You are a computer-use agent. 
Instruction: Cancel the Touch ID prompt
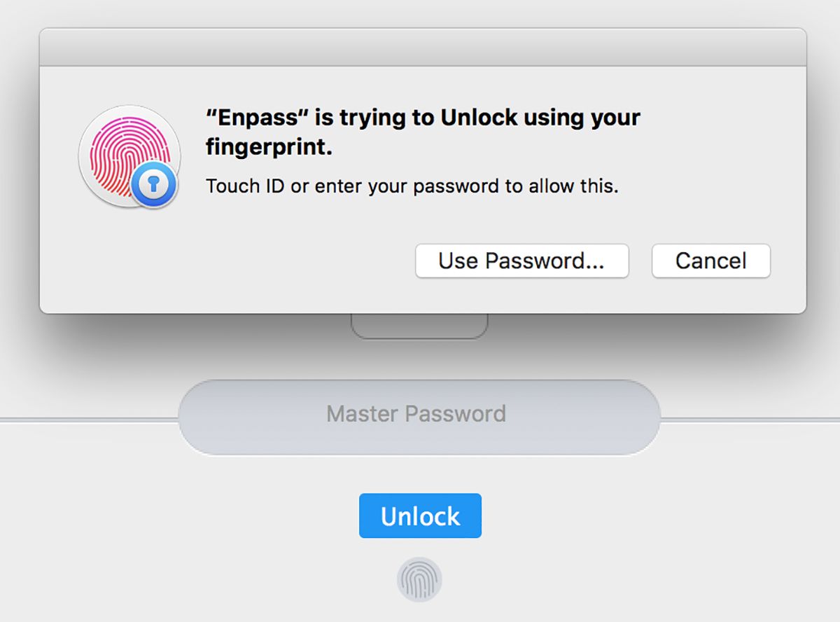(710, 261)
